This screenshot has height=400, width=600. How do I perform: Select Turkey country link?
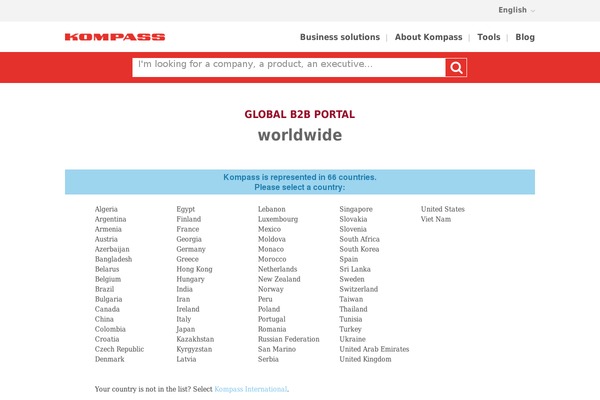coord(351,329)
